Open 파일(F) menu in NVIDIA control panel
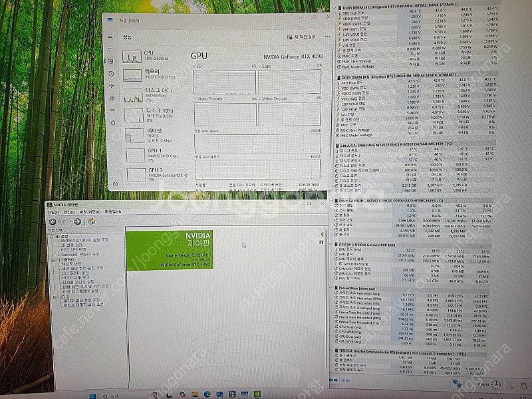The width and height of the screenshot is (532, 399). tap(53, 212)
